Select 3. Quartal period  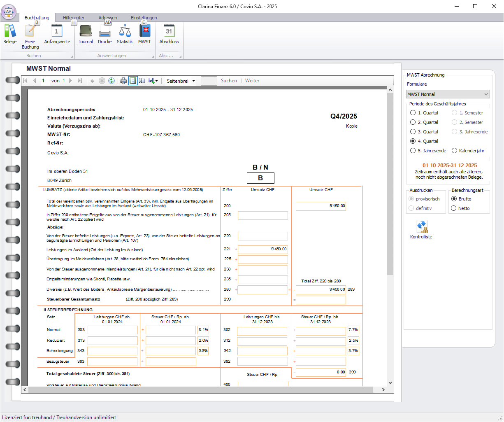click(424, 132)
